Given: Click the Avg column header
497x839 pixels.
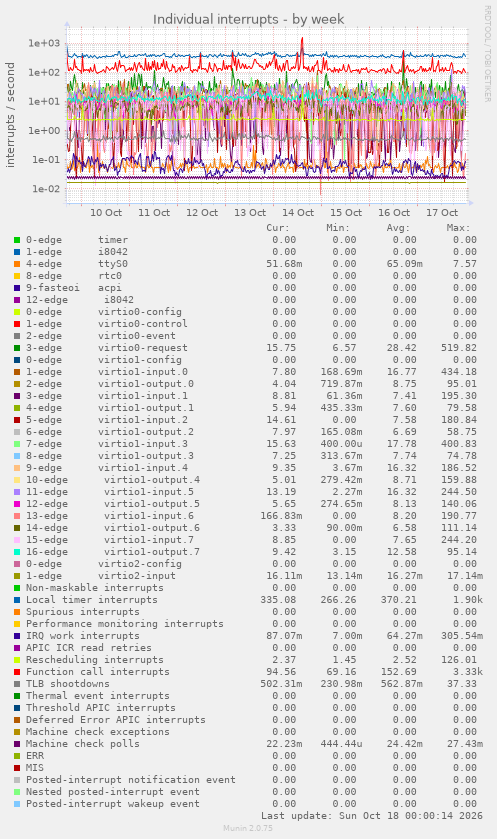Looking at the screenshot, I should [x=398, y=228].
